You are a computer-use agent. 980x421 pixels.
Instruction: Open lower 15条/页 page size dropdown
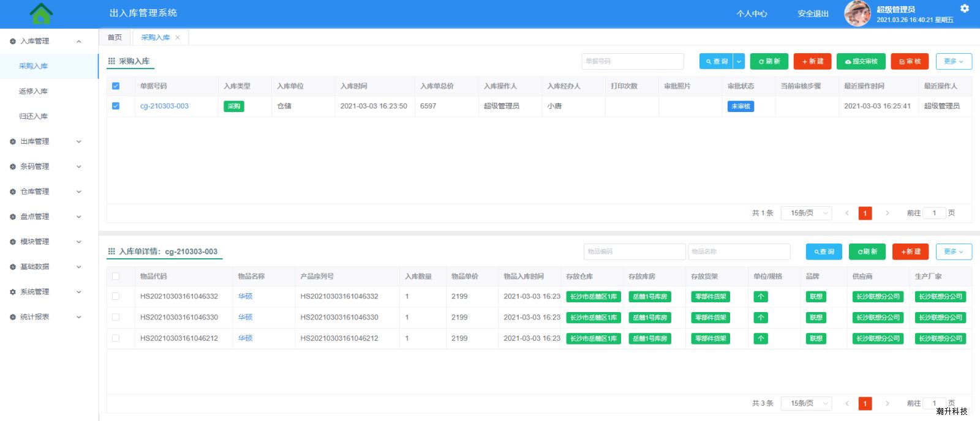pyautogui.click(x=806, y=403)
